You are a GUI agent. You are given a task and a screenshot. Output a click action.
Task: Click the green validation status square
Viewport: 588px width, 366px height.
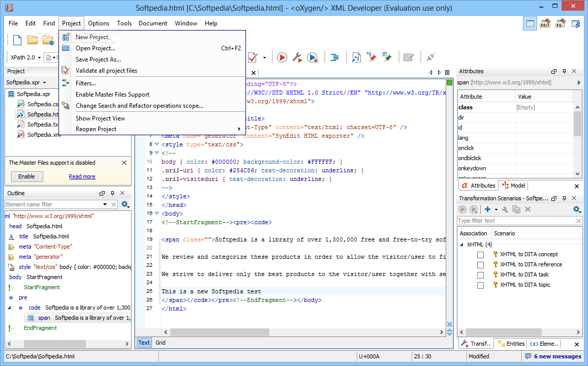tap(450, 82)
